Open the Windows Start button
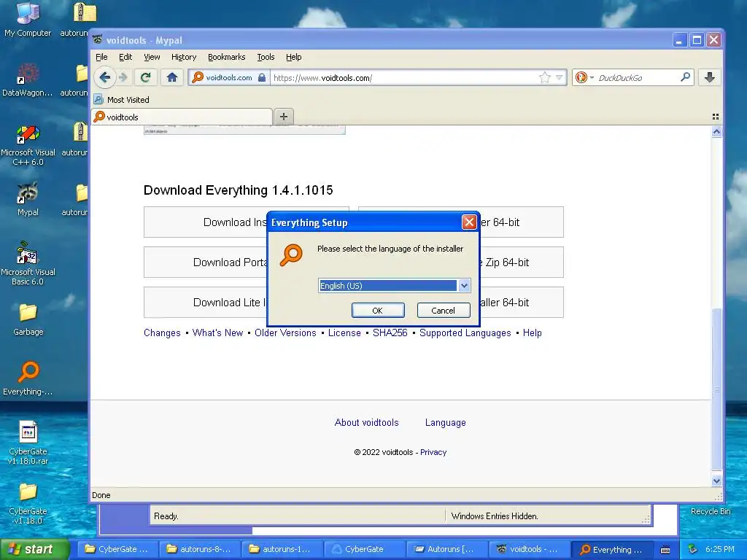This screenshot has width=747, height=560. tap(35, 549)
